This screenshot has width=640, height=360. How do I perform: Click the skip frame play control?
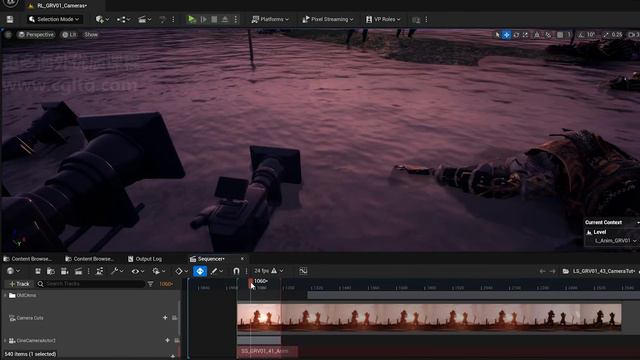[x=203, y=19]
